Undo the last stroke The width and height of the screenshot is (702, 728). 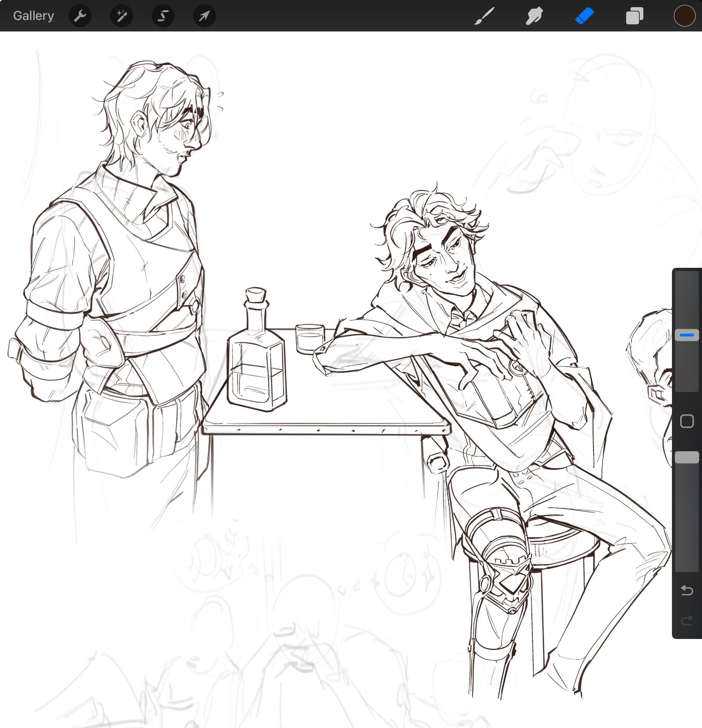[687, 590]
